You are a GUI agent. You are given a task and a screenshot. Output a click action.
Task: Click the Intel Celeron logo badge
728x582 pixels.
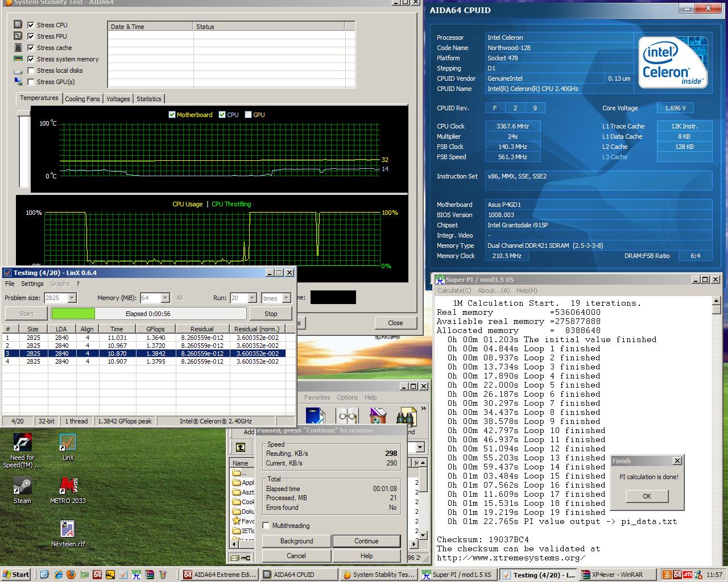(x=673, y=63)
